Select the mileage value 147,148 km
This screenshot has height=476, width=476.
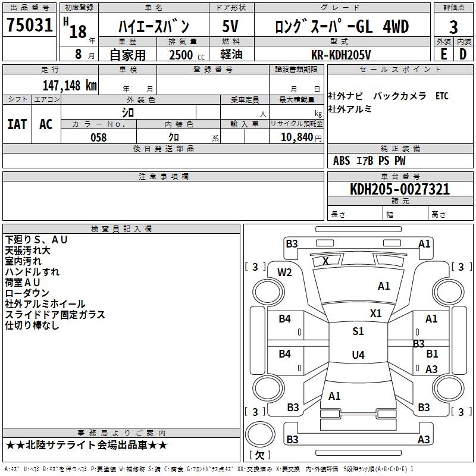(x=69, y=85)
